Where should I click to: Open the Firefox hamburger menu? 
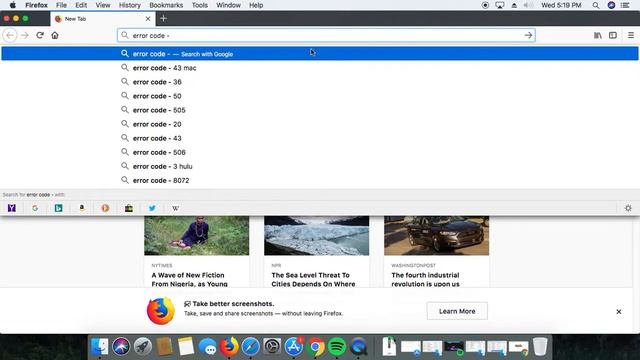tap(631, 36)
